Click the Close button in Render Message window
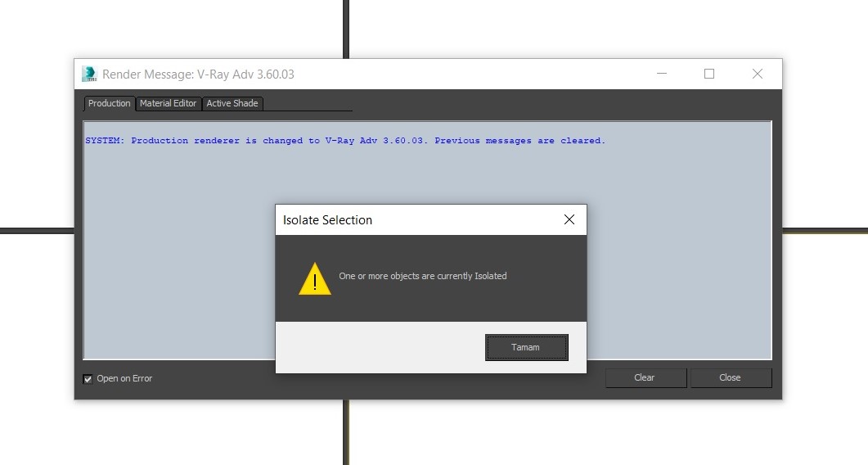The height and width of the screenshot is (465, 868). pos(731,377)
